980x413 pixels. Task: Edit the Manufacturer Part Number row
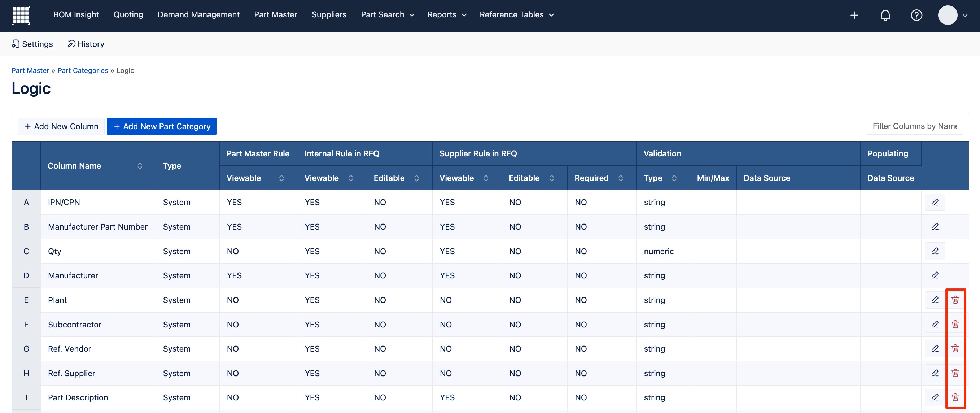[935, 226]
